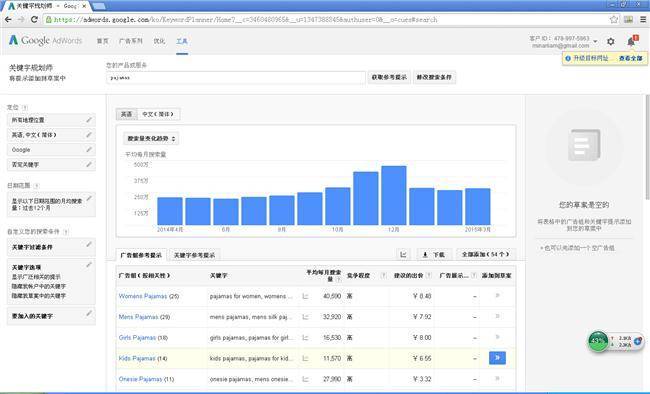The image size is (650, 394).
Task: Open the notifications bell icon
Action: coord(631,41)
